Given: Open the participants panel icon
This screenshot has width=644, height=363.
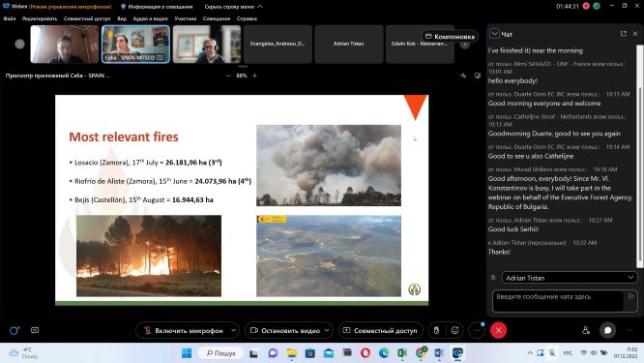Looking at the screenshot, I should (x=586, y=330).
